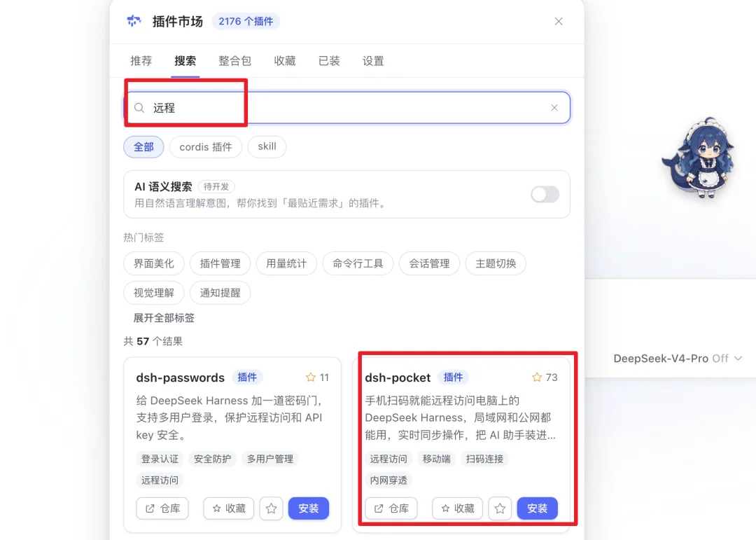Click the maid mascot character
Image resolution: width=756 pixels, height=540 pixels.
[x=699, y=158]
